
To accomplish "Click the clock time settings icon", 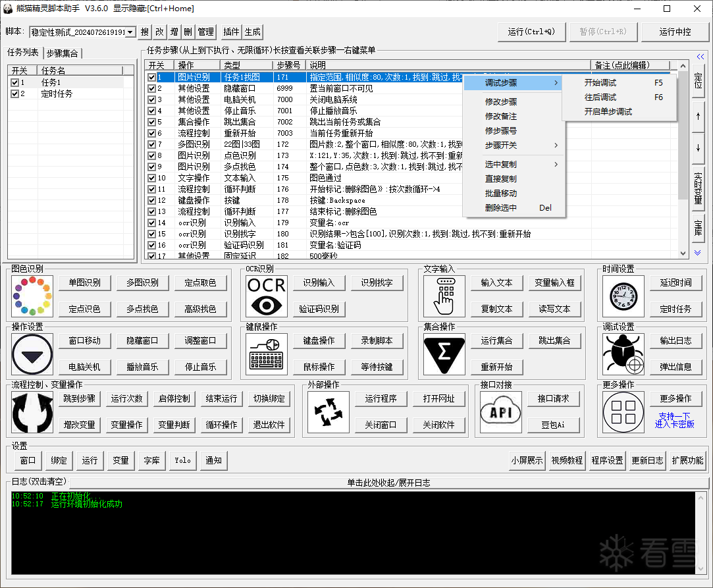I will click(x=623, y=296).
